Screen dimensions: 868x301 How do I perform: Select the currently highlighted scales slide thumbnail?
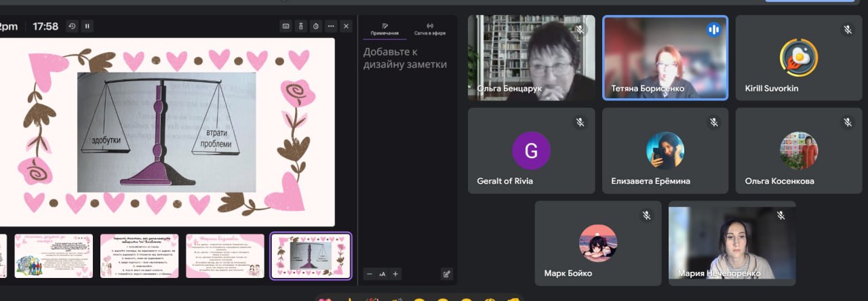(311, 256)
